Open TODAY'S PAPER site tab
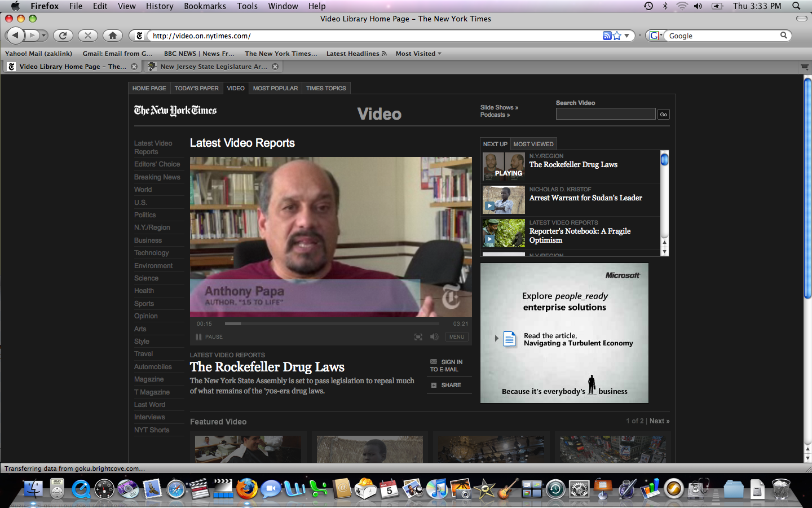 [x=196, y=88]
